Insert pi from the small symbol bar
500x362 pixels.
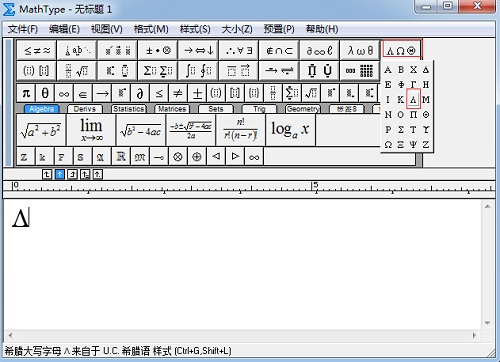(x=26, y=93)
